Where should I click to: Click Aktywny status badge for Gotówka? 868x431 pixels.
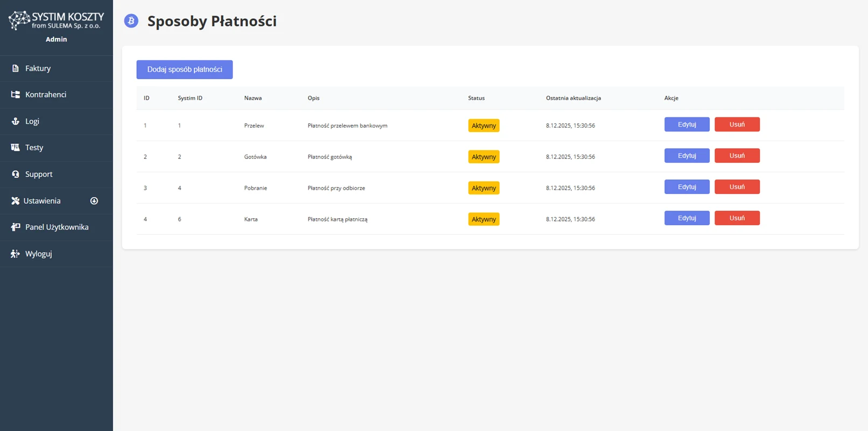pyautogui.click(x=484, y=157)
